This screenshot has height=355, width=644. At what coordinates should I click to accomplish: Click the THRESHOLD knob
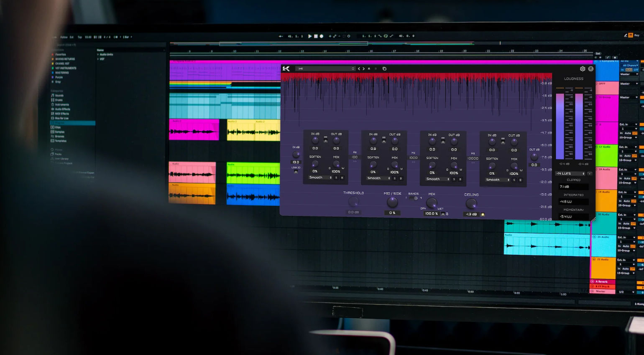pyautogui.click(x=353, y=202)
